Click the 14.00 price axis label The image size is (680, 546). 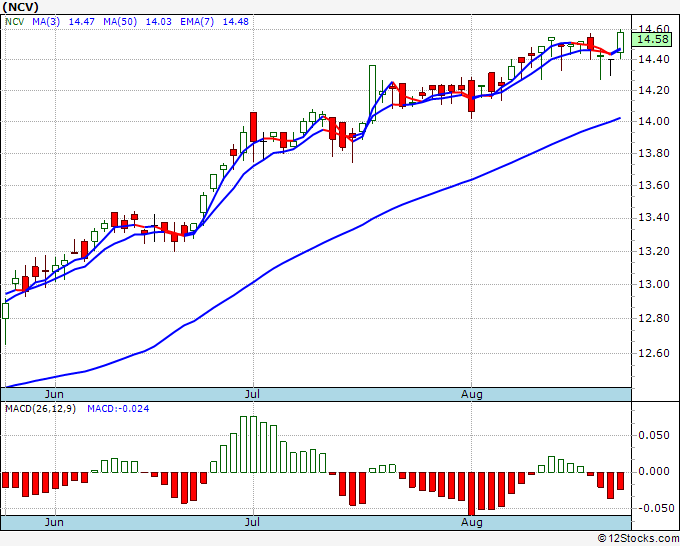[654, 121]
